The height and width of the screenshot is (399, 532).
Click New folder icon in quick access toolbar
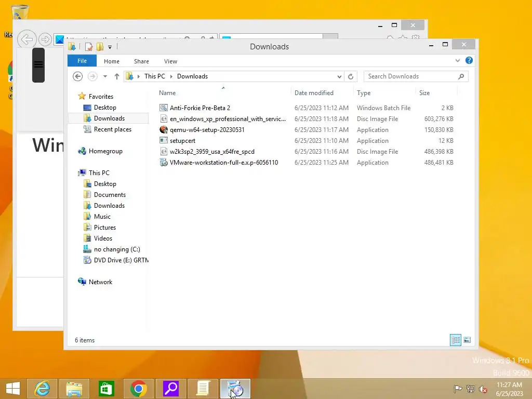click(100, 47)
